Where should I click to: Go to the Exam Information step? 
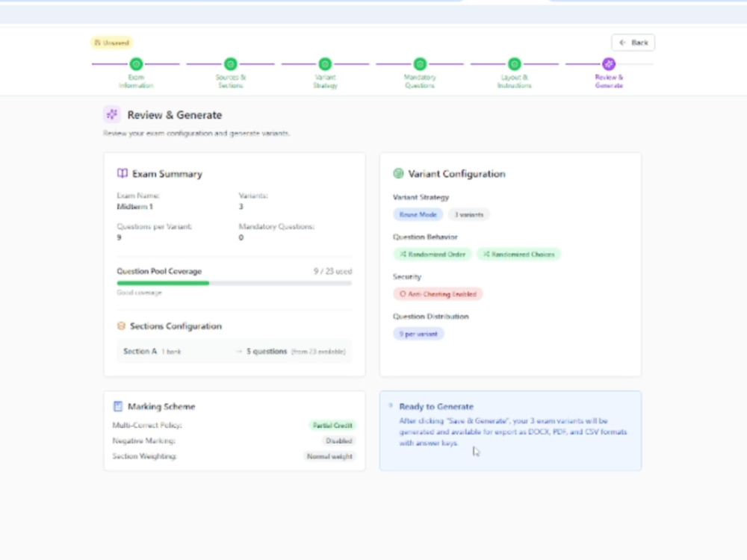(136, 63)
